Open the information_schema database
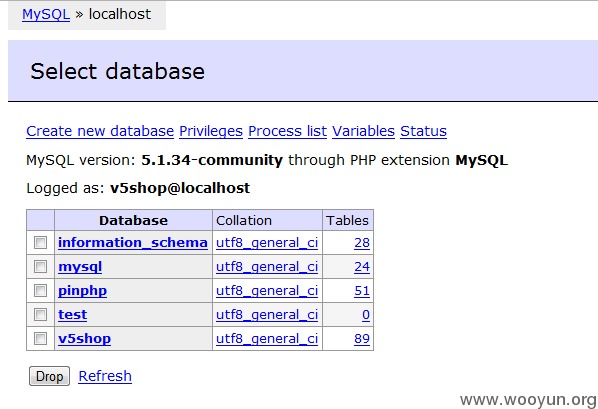Viewport: 598px width, 409px height. 133,243
